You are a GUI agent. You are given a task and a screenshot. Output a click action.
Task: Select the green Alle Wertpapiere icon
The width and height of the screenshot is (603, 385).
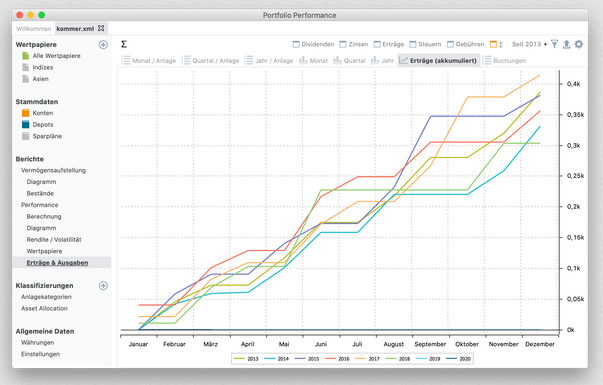(x=25, y=56)
